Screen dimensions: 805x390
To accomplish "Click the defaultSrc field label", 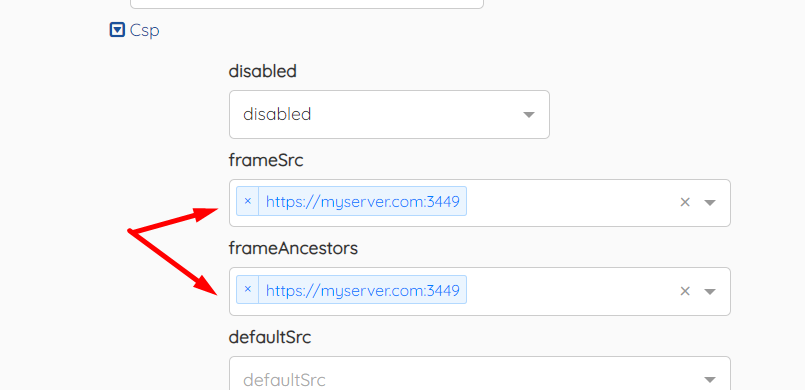I will coord(270,338).
